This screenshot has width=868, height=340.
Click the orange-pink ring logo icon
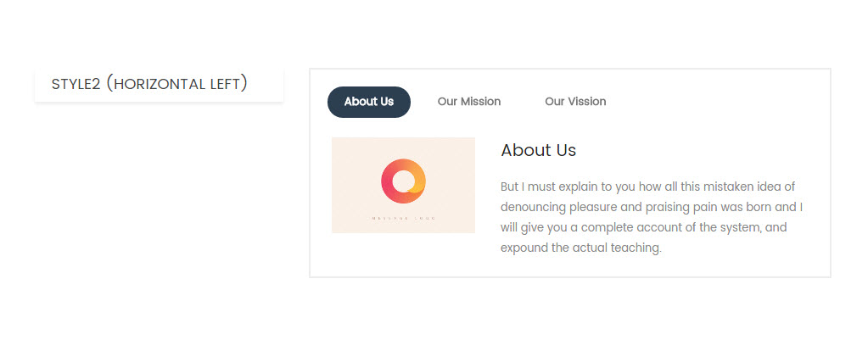(403, 181)
